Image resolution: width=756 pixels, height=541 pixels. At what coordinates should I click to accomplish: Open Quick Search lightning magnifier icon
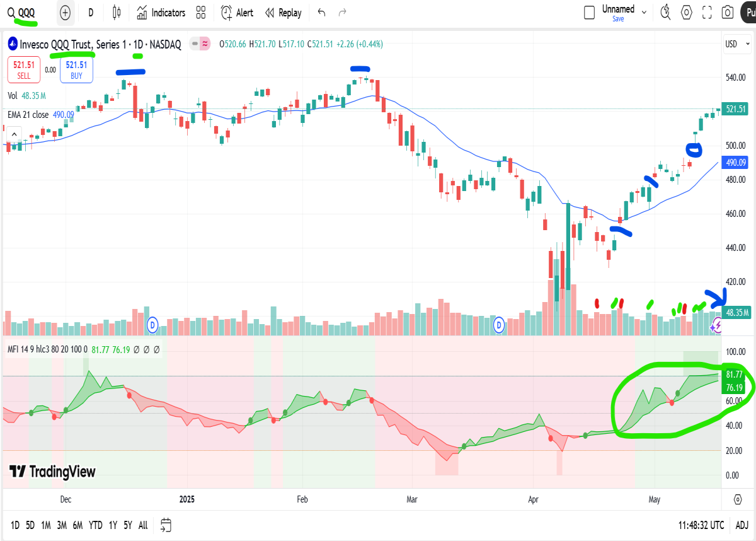(x=666, y=12)
